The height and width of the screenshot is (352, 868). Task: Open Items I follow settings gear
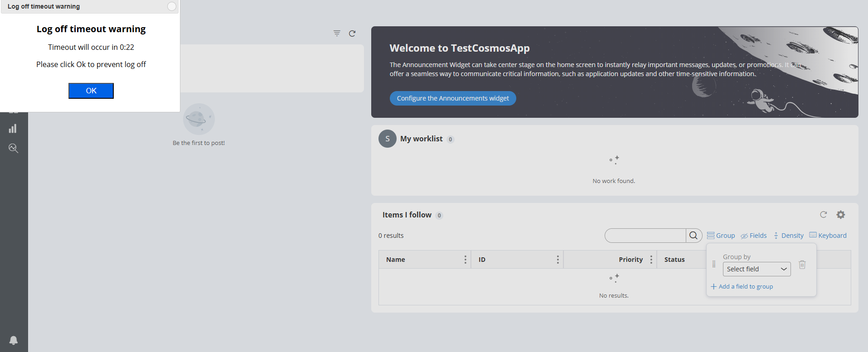pyautogui.click(x=841, y=215)
